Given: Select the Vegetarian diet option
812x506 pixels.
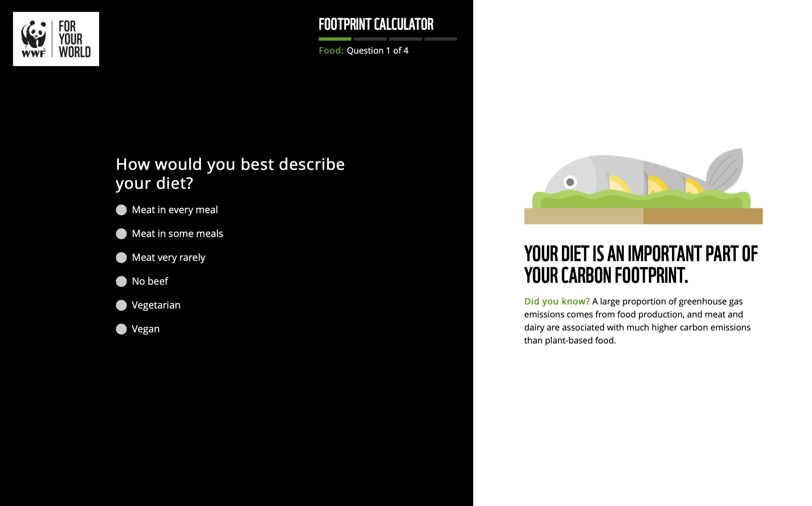Looking at the screenshot, I should [x=122, y=305].
